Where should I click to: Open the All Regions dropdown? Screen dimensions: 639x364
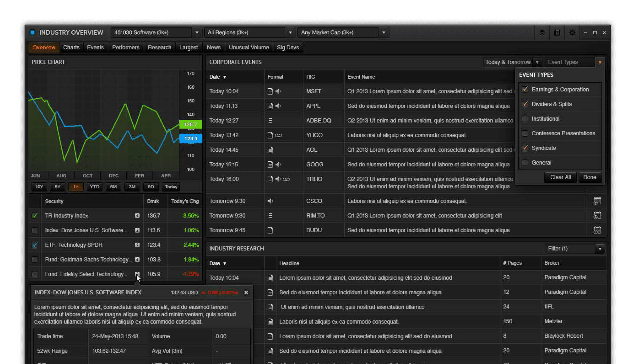pos(290,32)
